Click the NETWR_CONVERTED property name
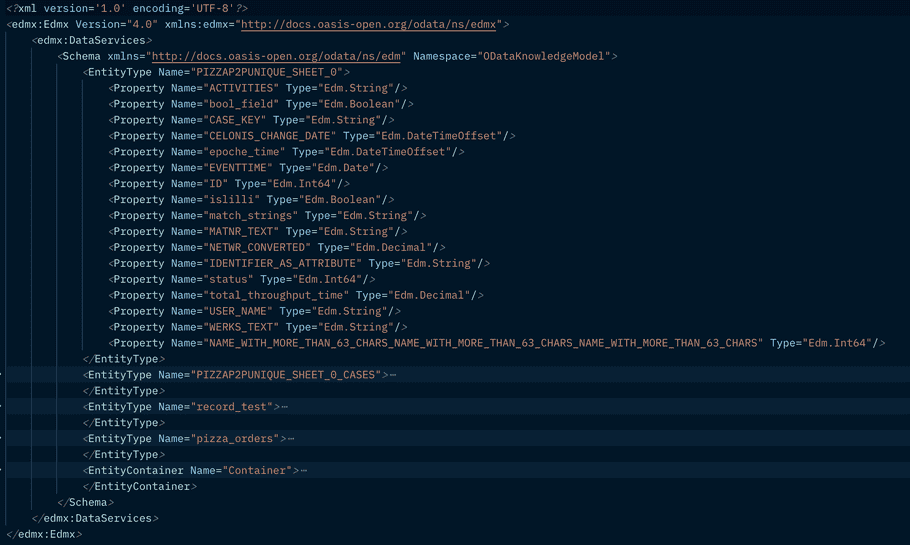910x545 pixels. tap(256, 248)
